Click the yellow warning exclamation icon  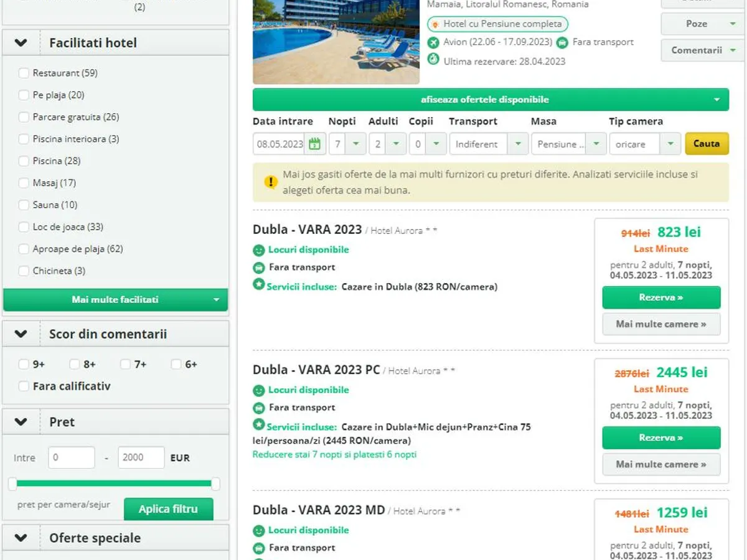(x=270, y=182)
